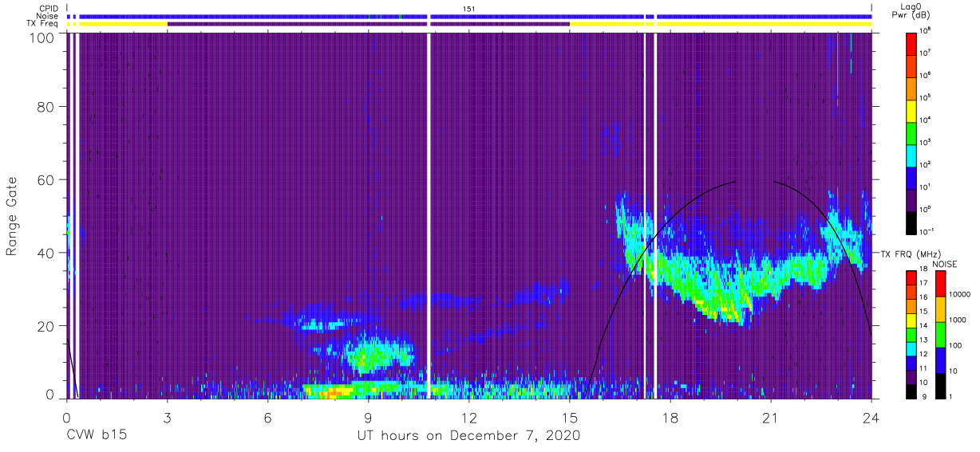Screen dimensions: 980x452
Task: Click the '10⁴' label on the power colorbar
Action: pos(926,119)
